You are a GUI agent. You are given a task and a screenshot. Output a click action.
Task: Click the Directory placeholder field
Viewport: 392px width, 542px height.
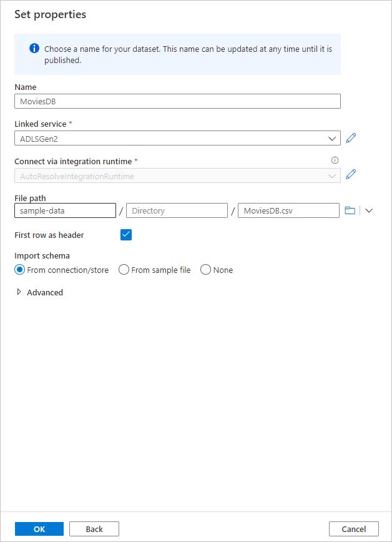click(177, 210)
